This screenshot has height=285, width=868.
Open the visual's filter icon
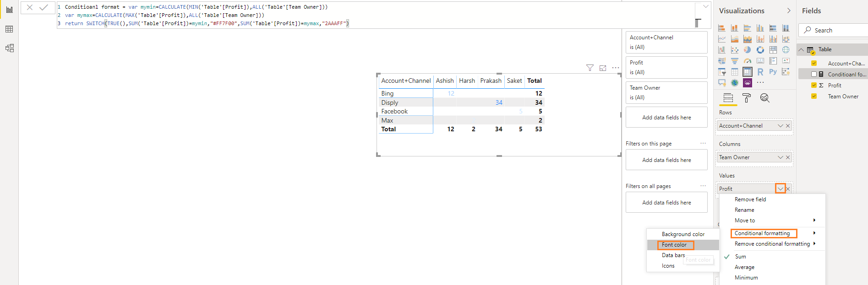(590, 68)
